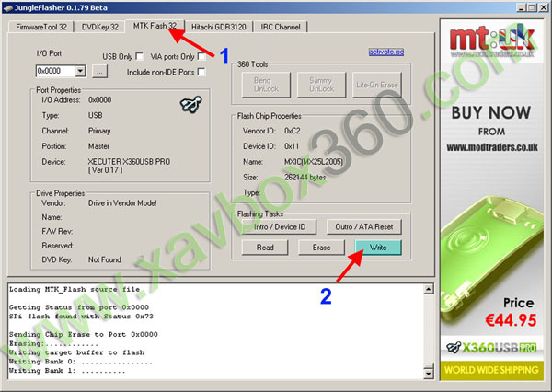This screenshot has width=552, height=392.
Task: Select the MTK Flash 32 tab
Action: (x=155, y=26)
